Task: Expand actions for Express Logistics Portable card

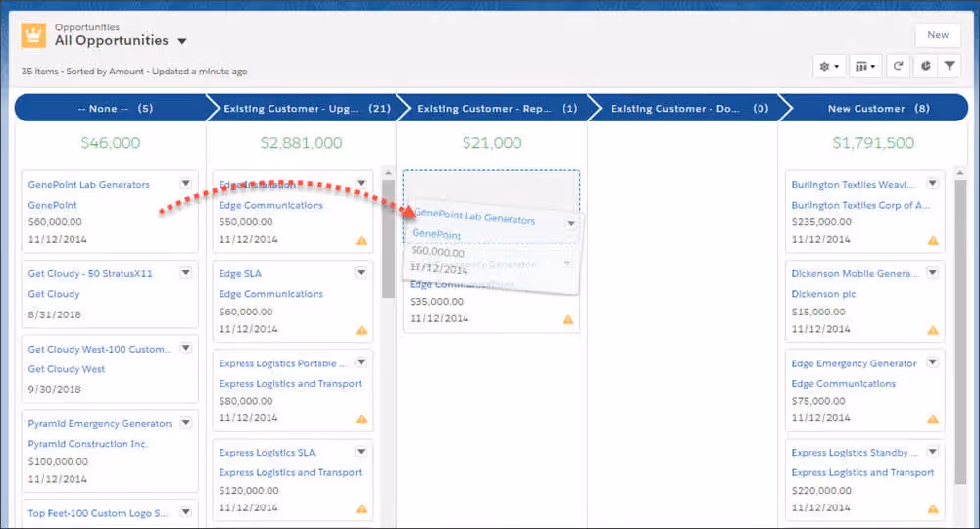Action: [361, 362]
